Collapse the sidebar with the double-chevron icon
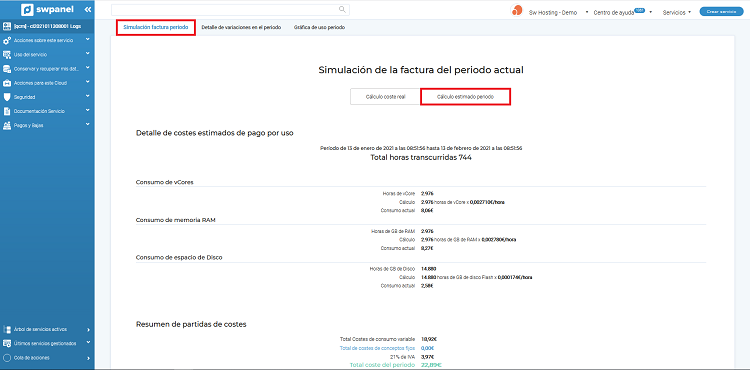750x370 pixels. point(88,10)
